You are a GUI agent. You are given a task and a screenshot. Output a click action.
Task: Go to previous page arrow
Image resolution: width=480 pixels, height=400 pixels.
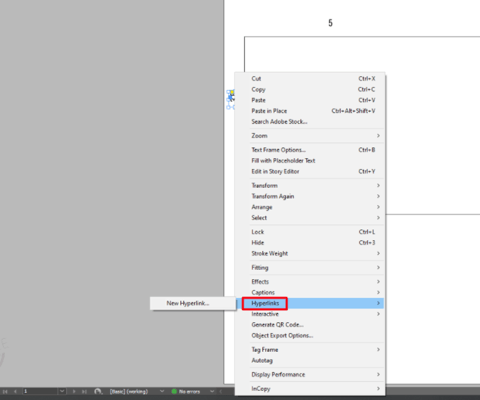pyautogui.click(x=15, y=391)
